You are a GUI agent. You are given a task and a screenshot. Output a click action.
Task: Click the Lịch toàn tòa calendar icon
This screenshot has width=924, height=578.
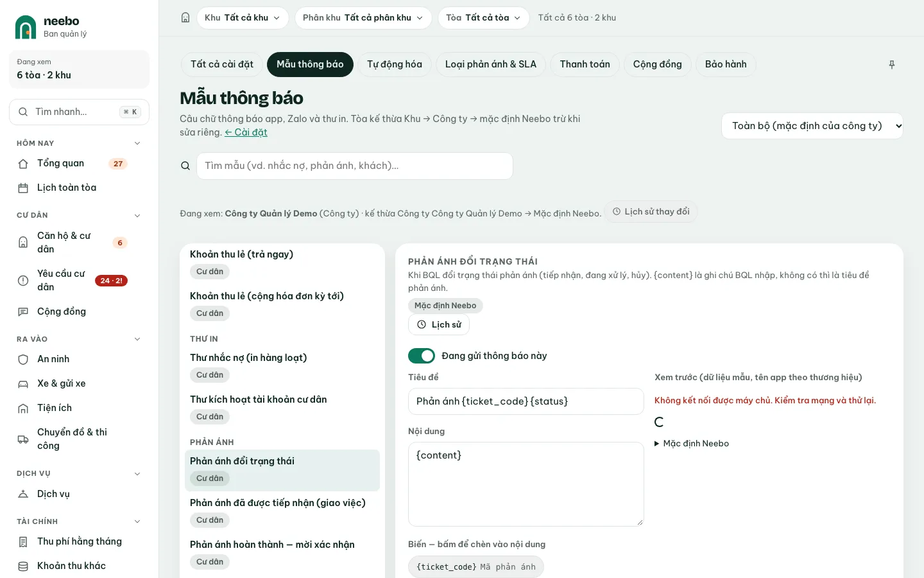[23, 188]
